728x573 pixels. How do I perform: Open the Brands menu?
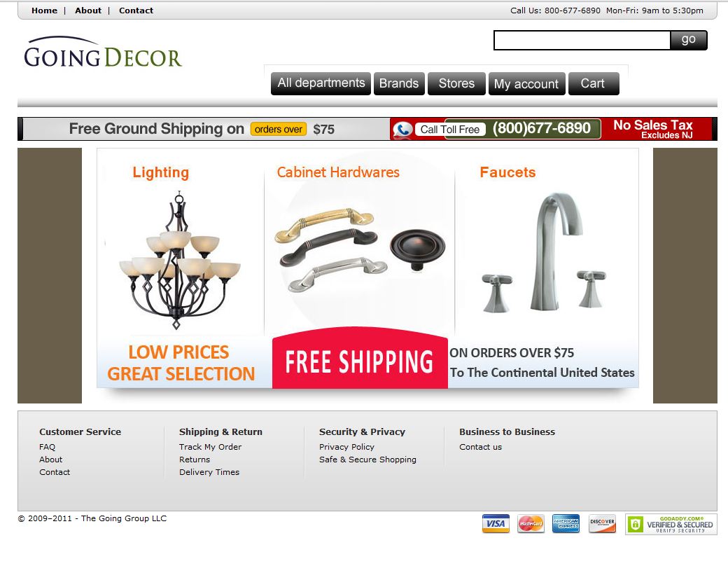(x=399, y=83)
